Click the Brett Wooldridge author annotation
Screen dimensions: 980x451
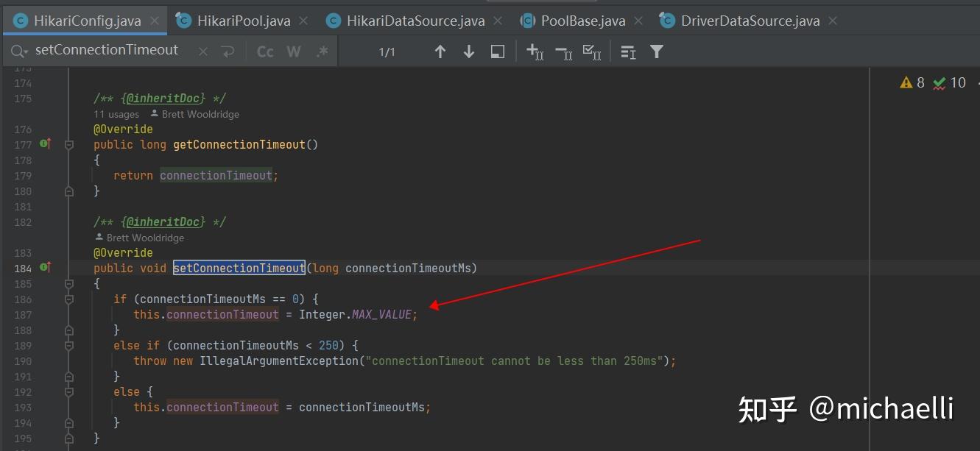point(144,237)
